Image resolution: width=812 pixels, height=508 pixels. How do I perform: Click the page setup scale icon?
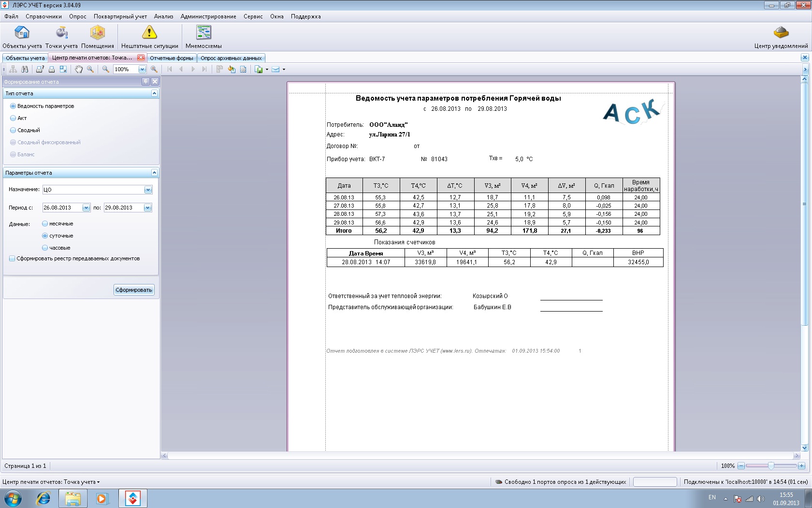63,69
